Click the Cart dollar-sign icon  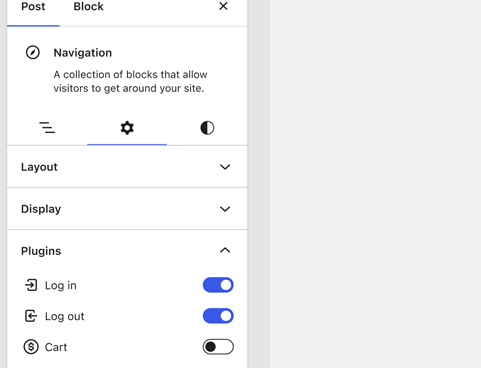click(x=31, y=347)
